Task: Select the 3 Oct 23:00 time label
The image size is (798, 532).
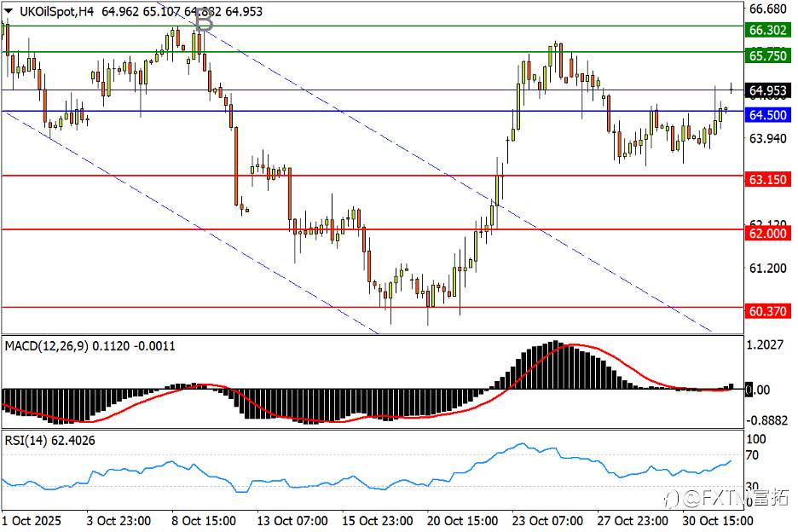Action: (119, 521)
